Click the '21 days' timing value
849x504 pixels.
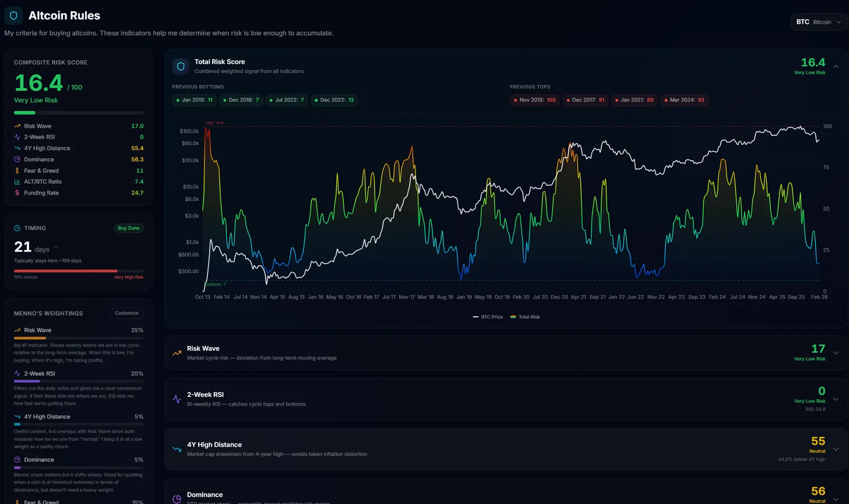tap(32, 247)
